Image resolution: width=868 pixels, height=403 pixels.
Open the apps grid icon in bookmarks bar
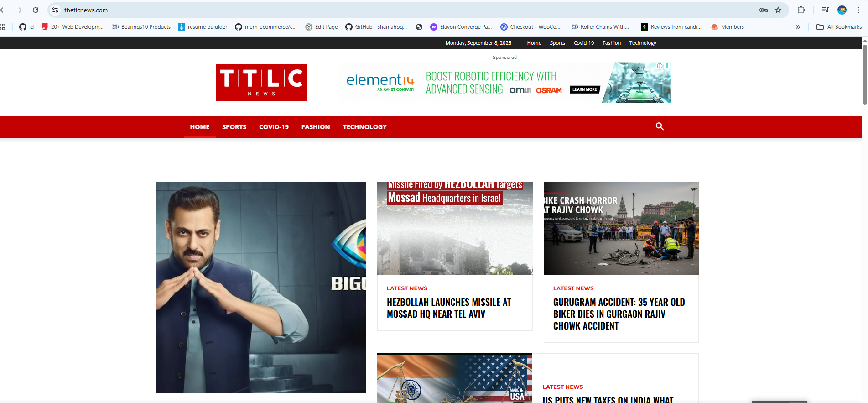point(3,27)
